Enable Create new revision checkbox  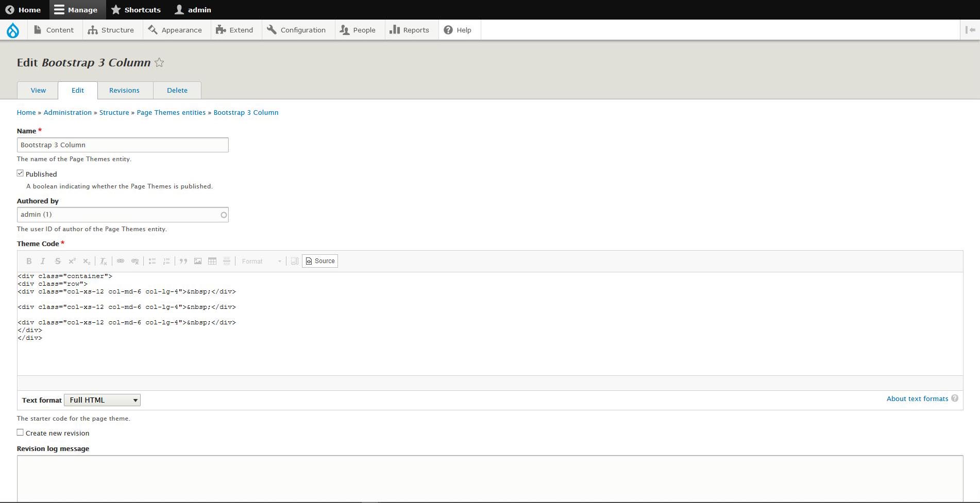(x=20, y=432)
